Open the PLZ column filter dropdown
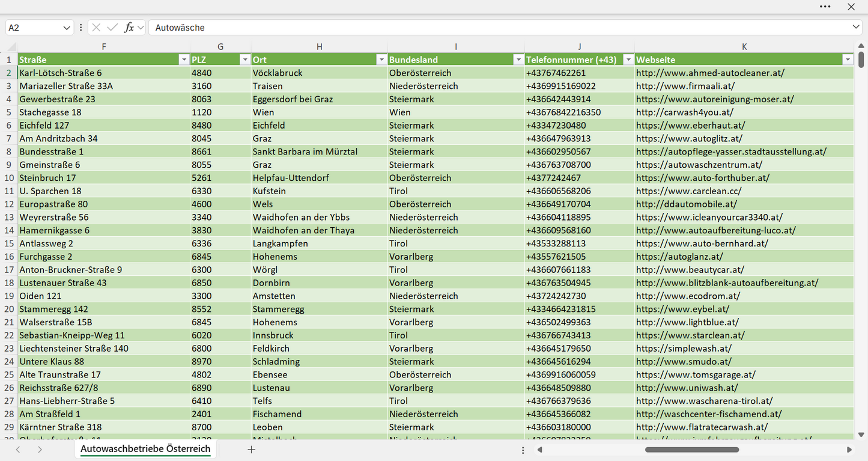 (245, 60)
